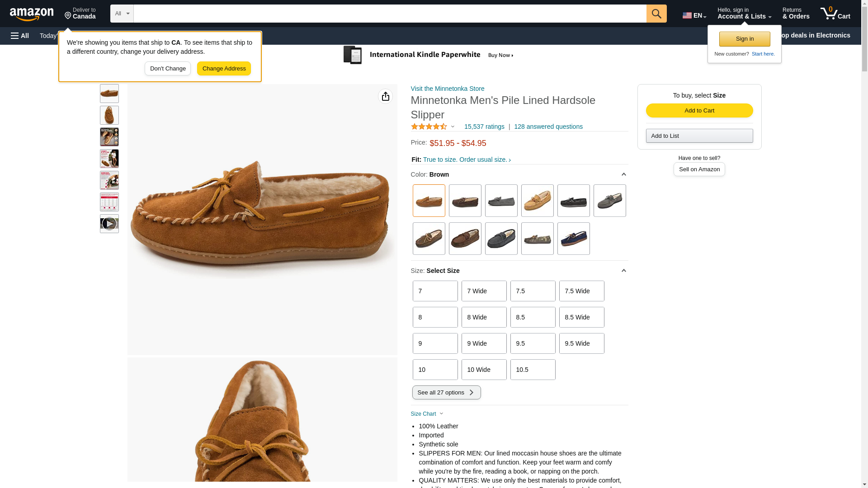Screen dimensions: 868x488
Task: Open the All search category dropdown
Action: [122, 14]
